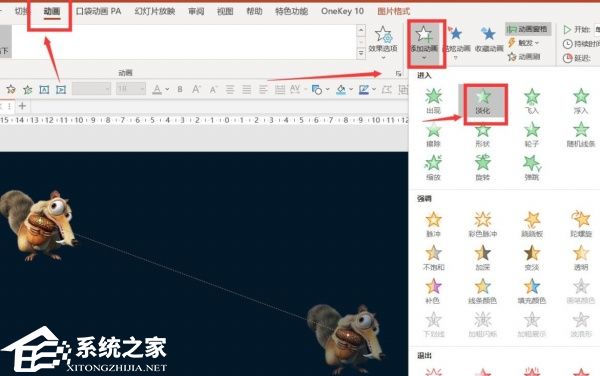
Task: Open the 动画 group dialog launcher
Action: (398, 73)
